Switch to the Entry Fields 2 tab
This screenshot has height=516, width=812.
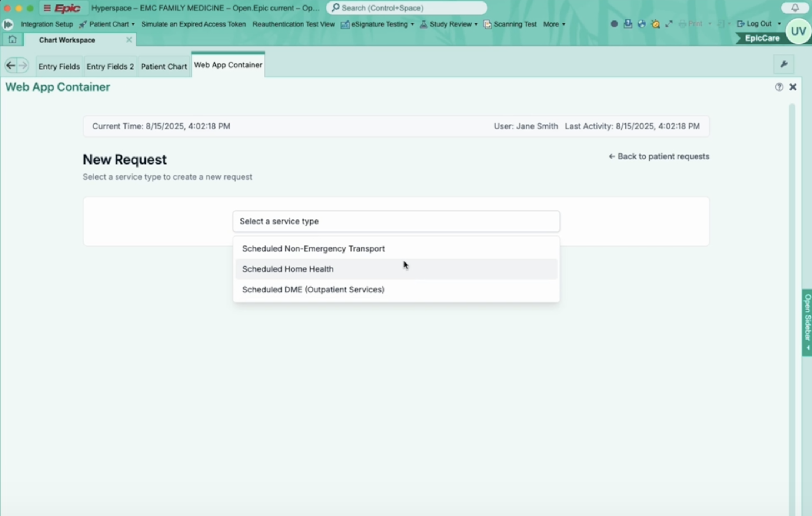click(110, 66)
